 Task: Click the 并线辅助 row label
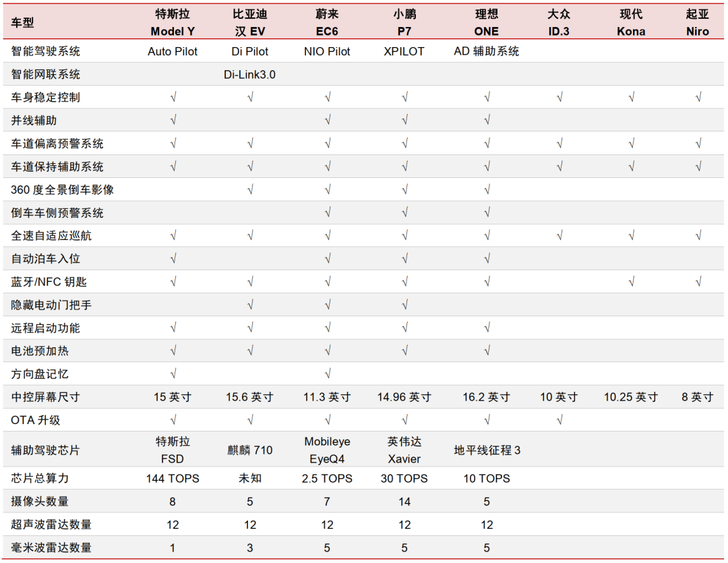34,120
